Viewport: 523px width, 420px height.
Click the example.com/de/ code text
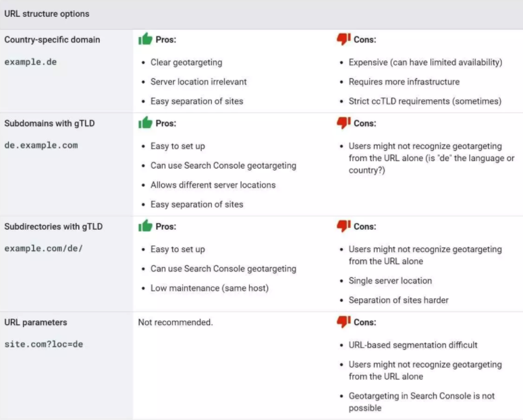[43, 248]
